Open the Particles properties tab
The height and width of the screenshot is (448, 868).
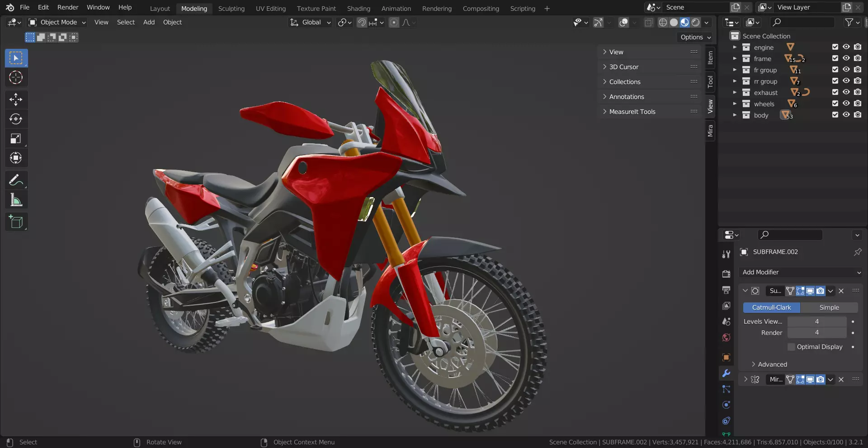(726, 389)
